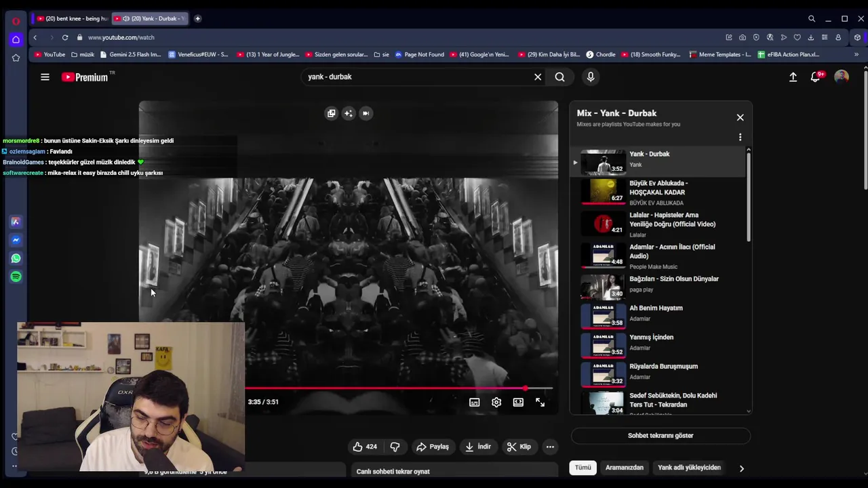Open page translate globe icon

pos(770,37)
